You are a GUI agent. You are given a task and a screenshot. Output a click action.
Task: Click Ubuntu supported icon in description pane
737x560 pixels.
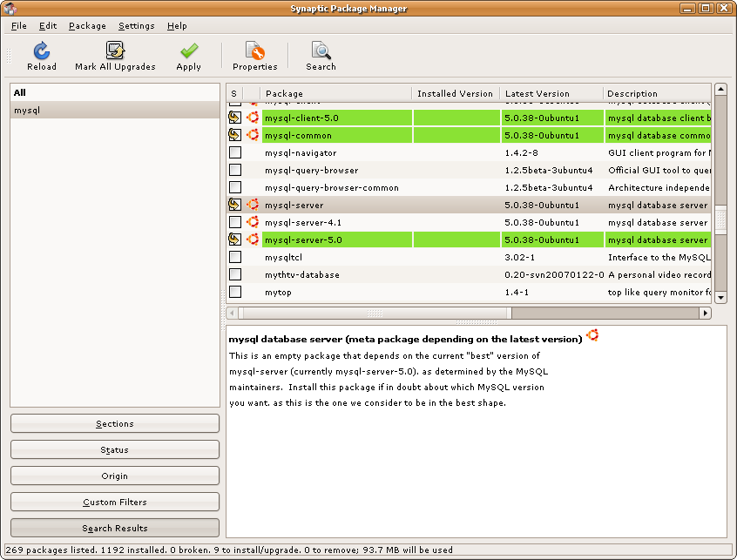click(592, 335)
